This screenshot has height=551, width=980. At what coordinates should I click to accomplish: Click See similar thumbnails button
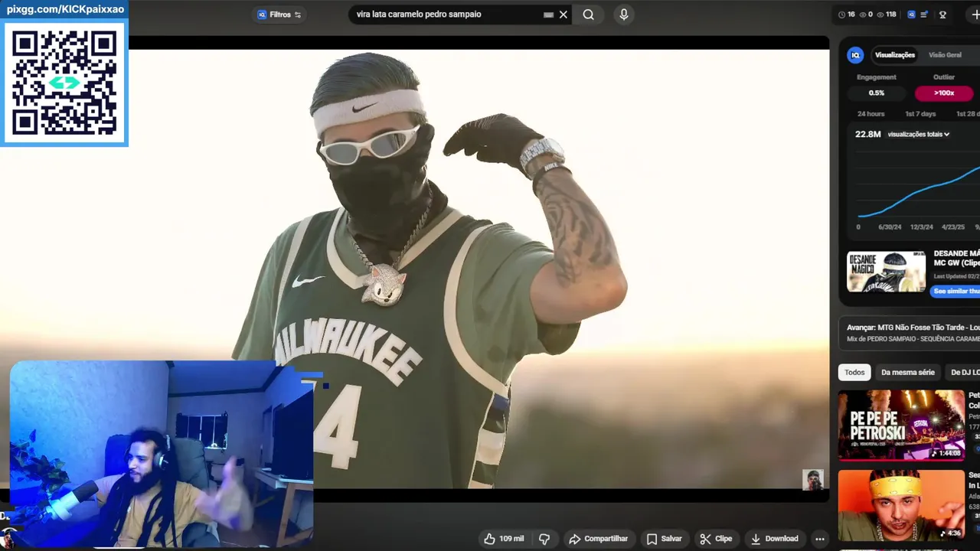956,292
